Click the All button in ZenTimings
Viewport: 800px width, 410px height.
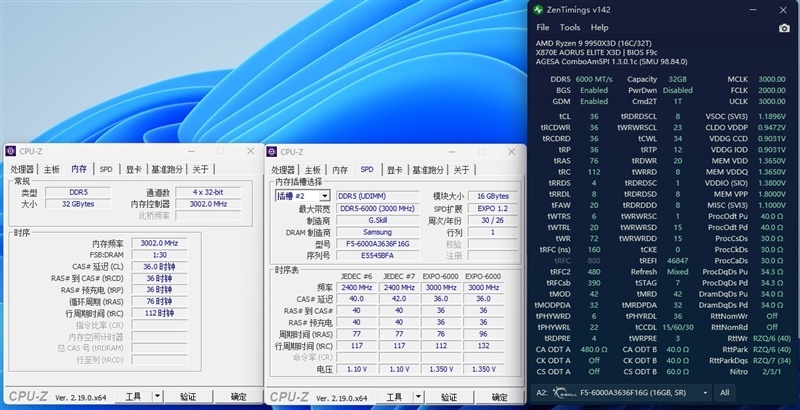[x=724, y=393]
